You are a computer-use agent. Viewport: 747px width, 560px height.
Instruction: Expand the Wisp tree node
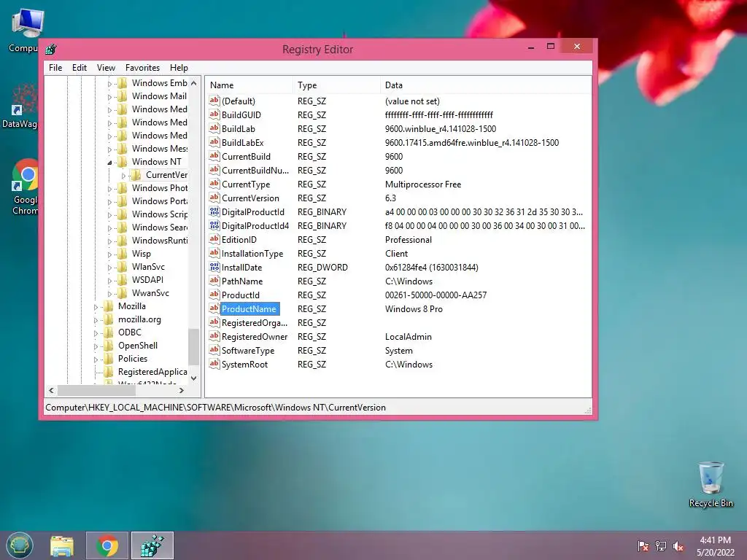tap(109, 254)
